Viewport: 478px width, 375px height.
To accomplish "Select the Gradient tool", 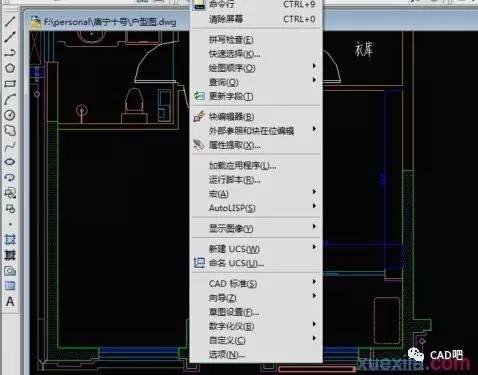I will (10, 255).
